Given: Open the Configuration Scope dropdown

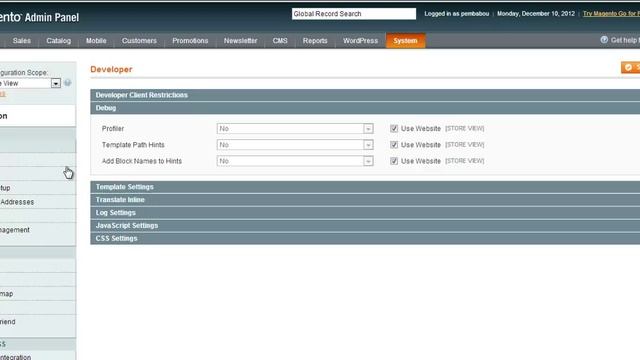Looking at the screenshot, I should [30, 83].
